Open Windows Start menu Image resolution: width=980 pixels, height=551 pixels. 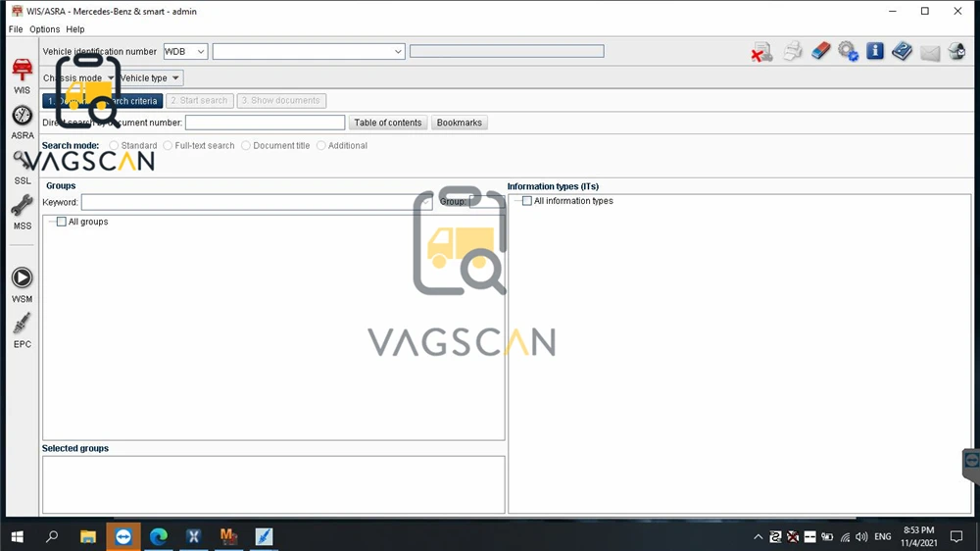click(x=18, y=536)
